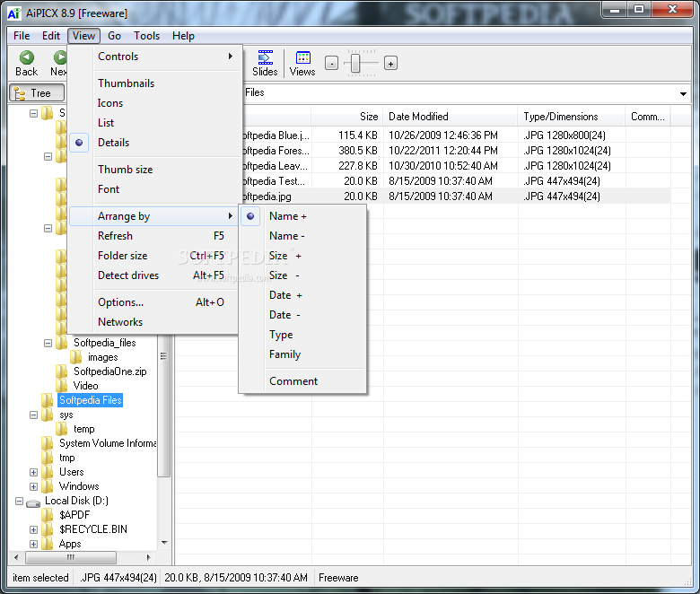Screen dimensions: 700x594
Task: Click the SoftpediaOne.zip folder icon
Action: point(62,371)
